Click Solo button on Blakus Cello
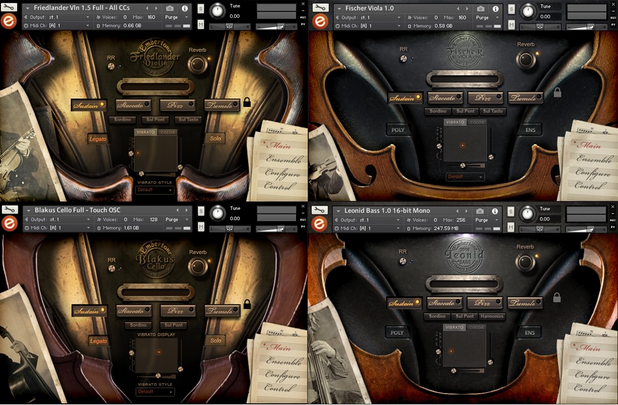Image resolution: width=618 pixels, height=405 pixels. [x=215, y=340]
